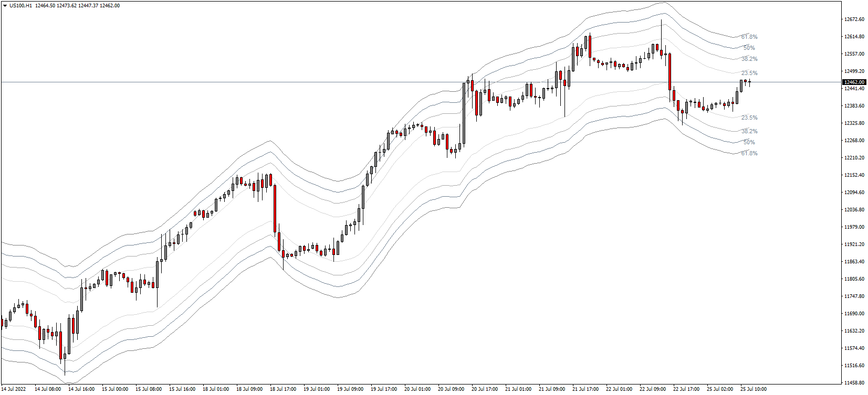Click the 12036.80 price scale label
868x395 pixels.
854,210
